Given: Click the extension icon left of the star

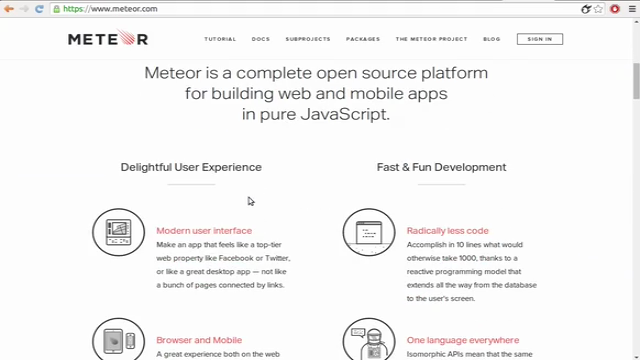Looking at the screenshot, I should [x=586, y=9].
